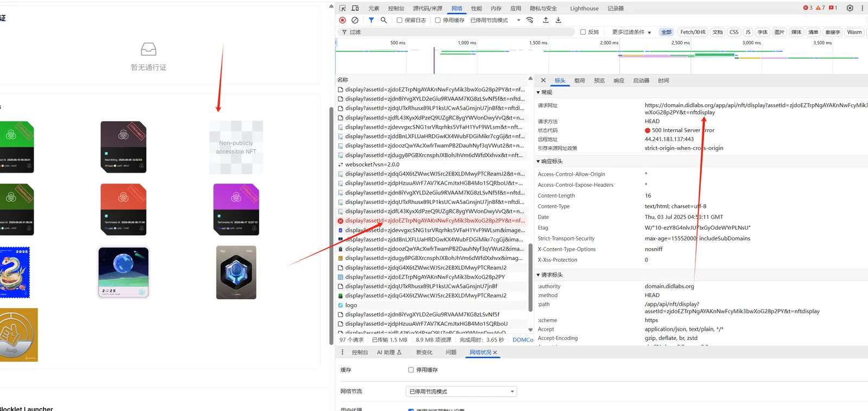Viewport: 868px width, 411px height.
Task: Switch to the 载荷 request tab
Action: coord(579,80)
